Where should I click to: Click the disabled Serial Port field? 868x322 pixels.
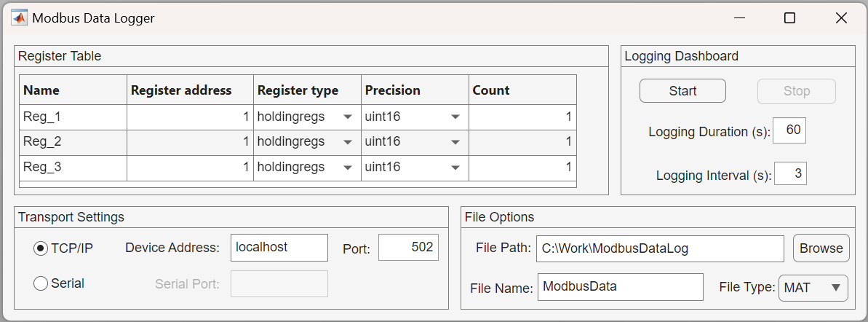(x=279, y=284)
